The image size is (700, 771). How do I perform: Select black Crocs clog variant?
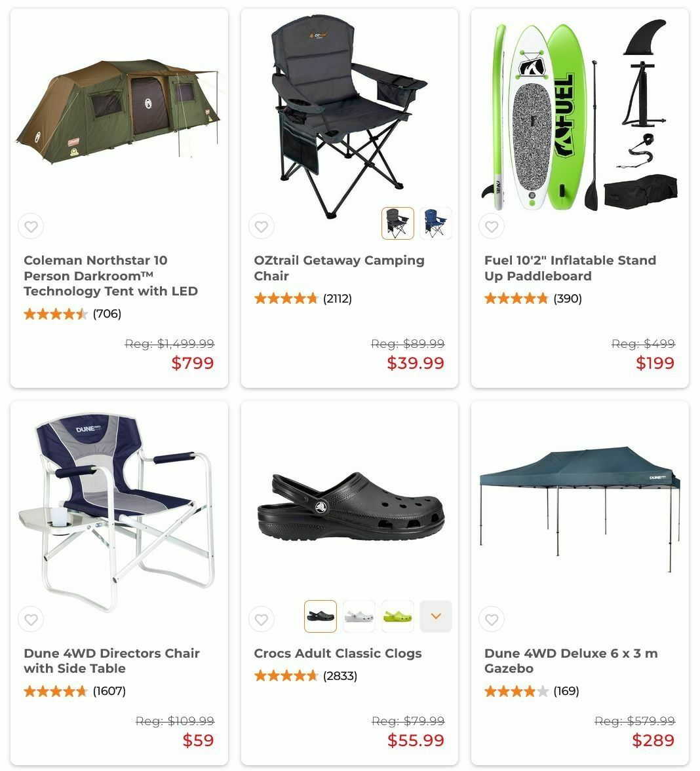pyautogui.click(x=321, y=616)
